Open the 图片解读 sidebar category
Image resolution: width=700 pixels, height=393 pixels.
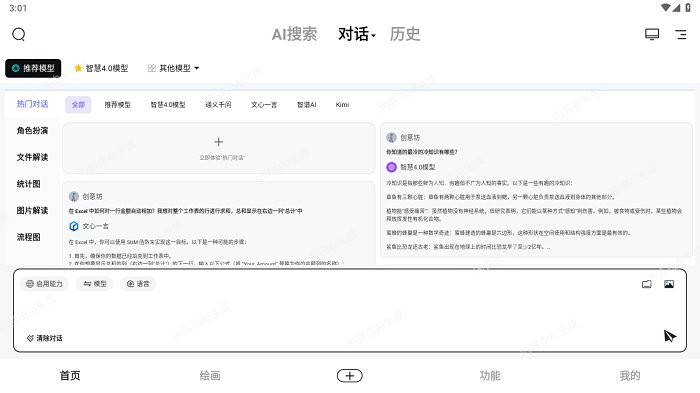(32, 210)
